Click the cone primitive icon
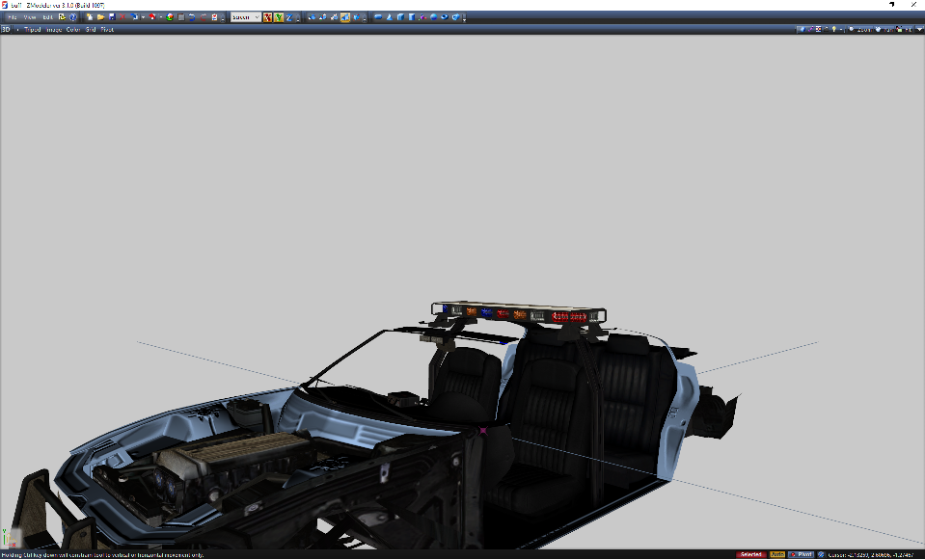The image size is (925, 560). pos(390,17)
